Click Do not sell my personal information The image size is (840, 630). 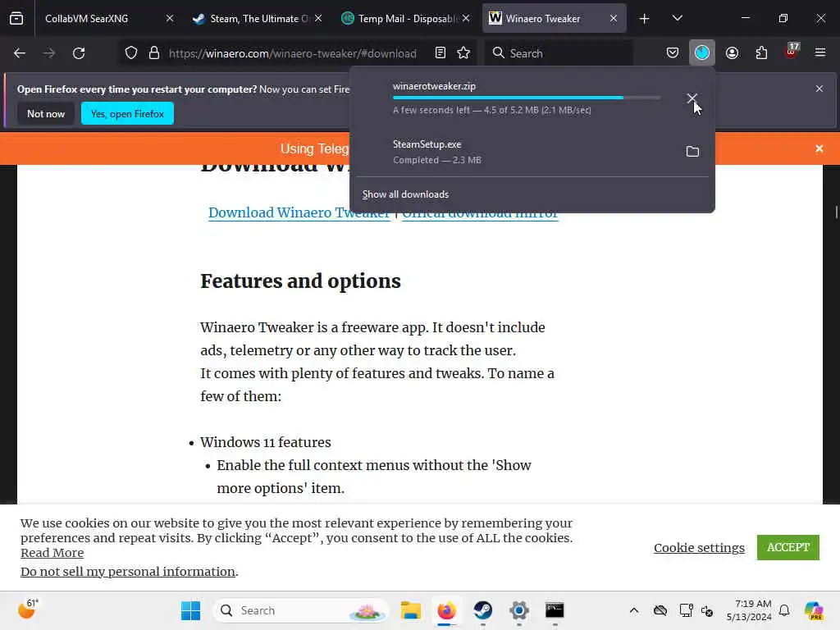click(127, 572)
